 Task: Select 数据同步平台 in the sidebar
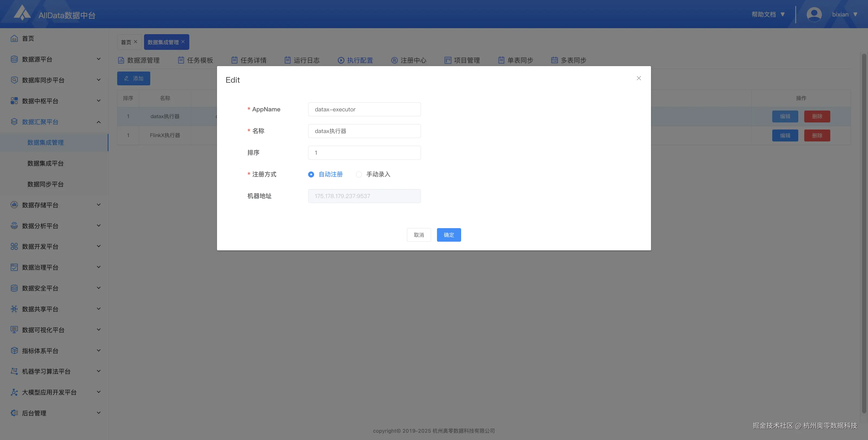(46, 184)
